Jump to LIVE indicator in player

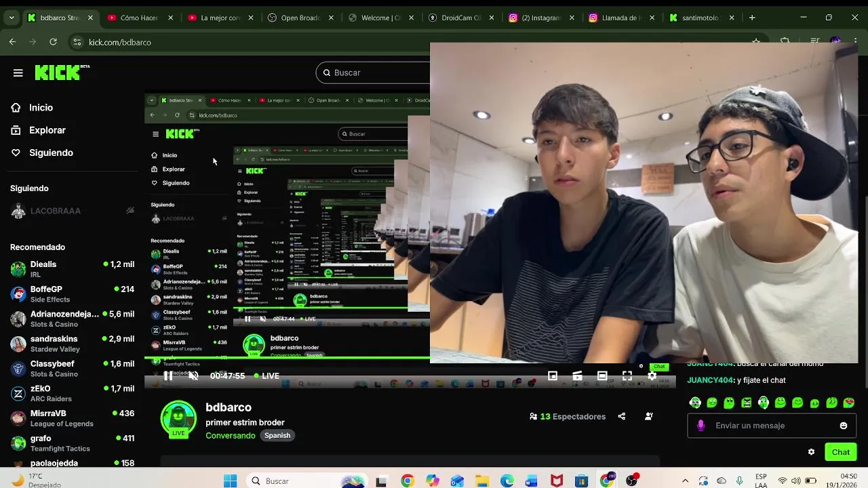coord(267,375)
